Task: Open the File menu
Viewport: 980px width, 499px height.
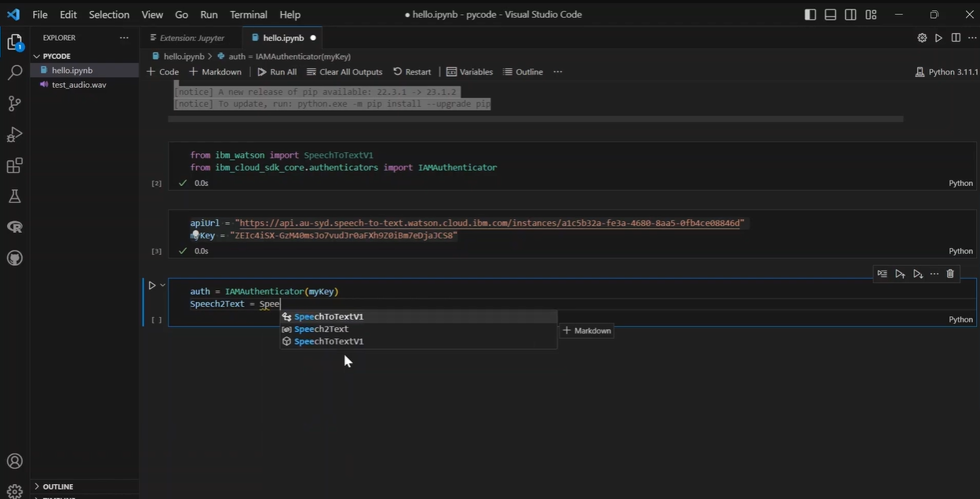Action: pos(40,14)
